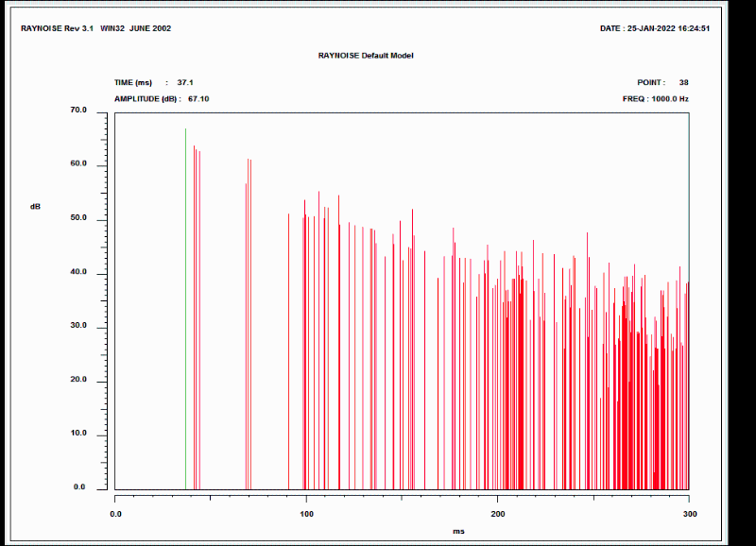Click the 100 tick label on the x-axis
The width and height of the screenshot is (756, 546).
pos(306,514)
